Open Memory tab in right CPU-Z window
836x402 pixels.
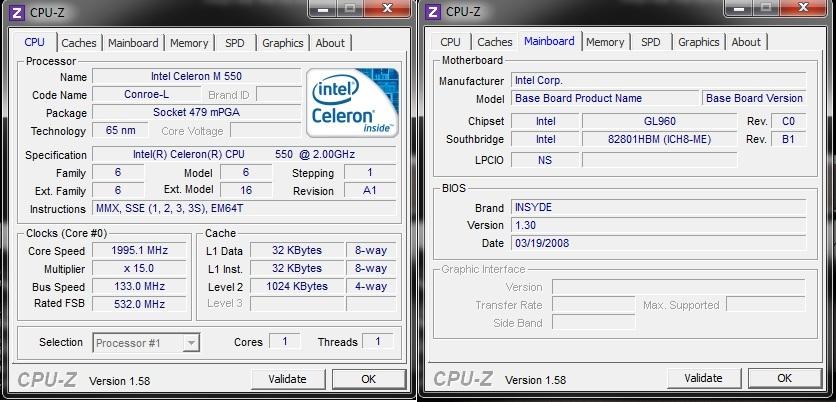pos(605,42)
